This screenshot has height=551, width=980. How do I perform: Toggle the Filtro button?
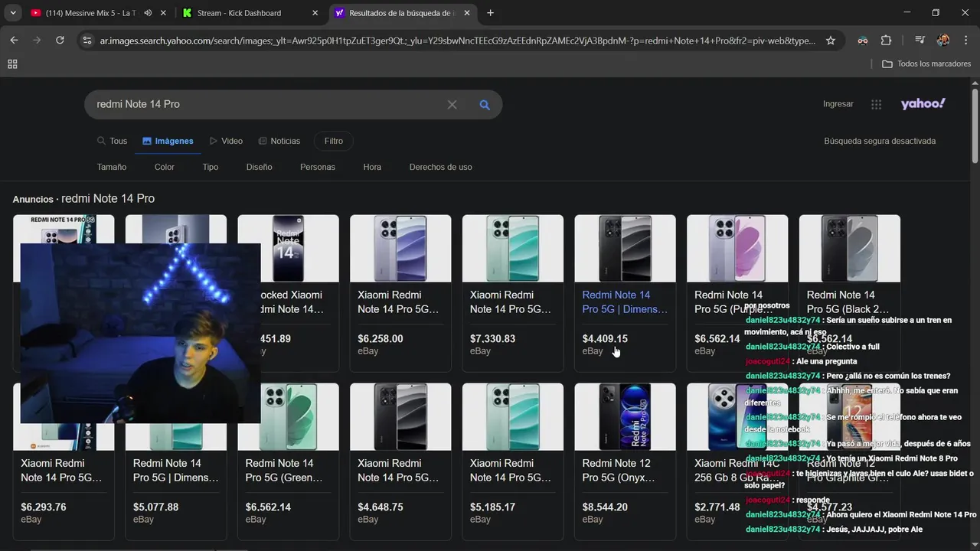pos(334,141)
